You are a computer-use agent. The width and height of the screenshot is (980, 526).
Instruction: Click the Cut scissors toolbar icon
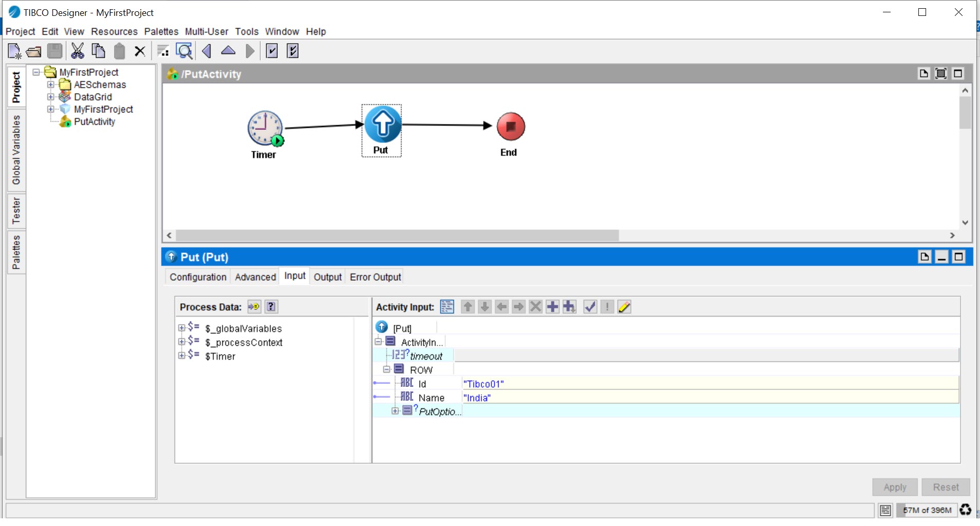[78, 51]
